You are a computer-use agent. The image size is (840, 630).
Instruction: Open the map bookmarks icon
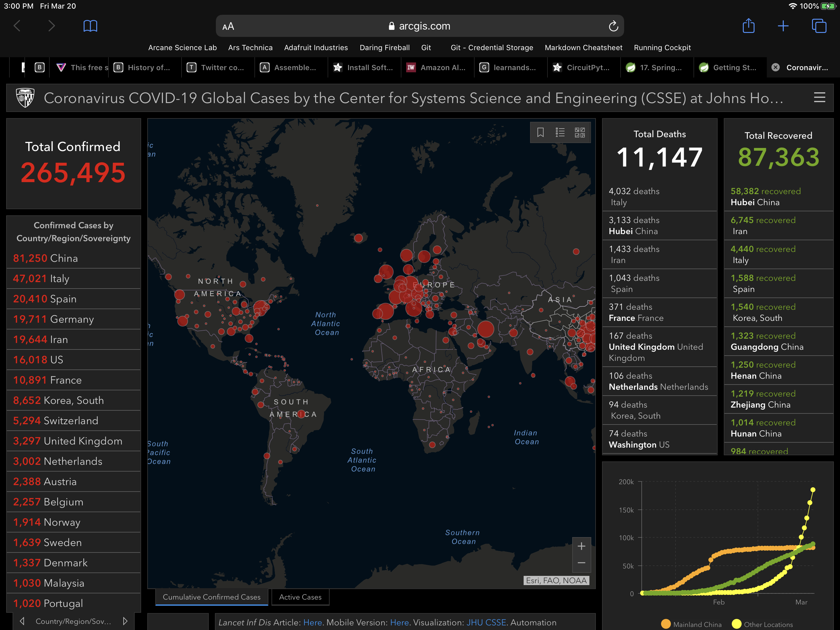(x=541, y=132)
